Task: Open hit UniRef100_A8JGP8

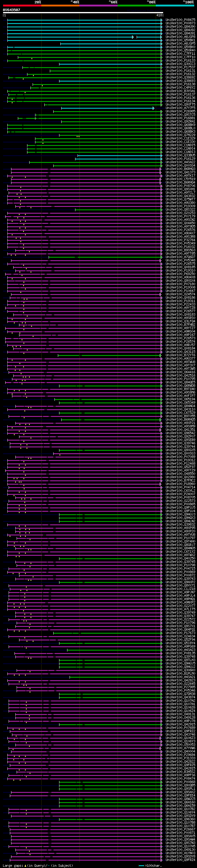Action: coord(180,37)
